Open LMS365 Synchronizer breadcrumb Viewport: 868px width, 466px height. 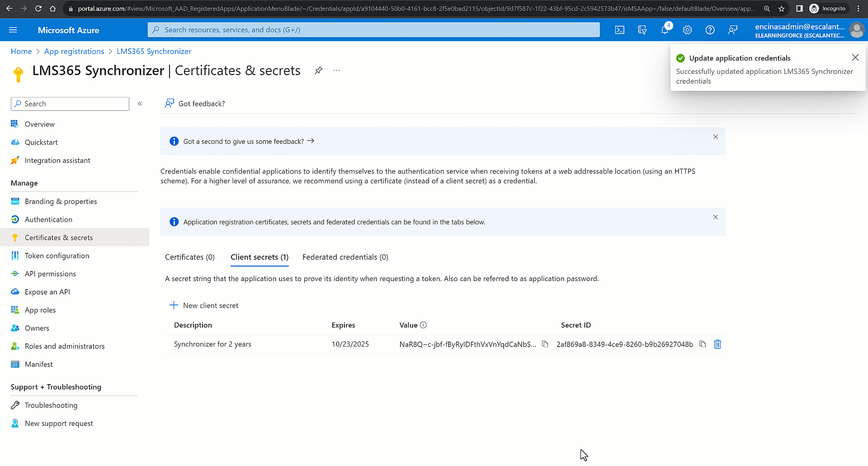coord(154,51)
